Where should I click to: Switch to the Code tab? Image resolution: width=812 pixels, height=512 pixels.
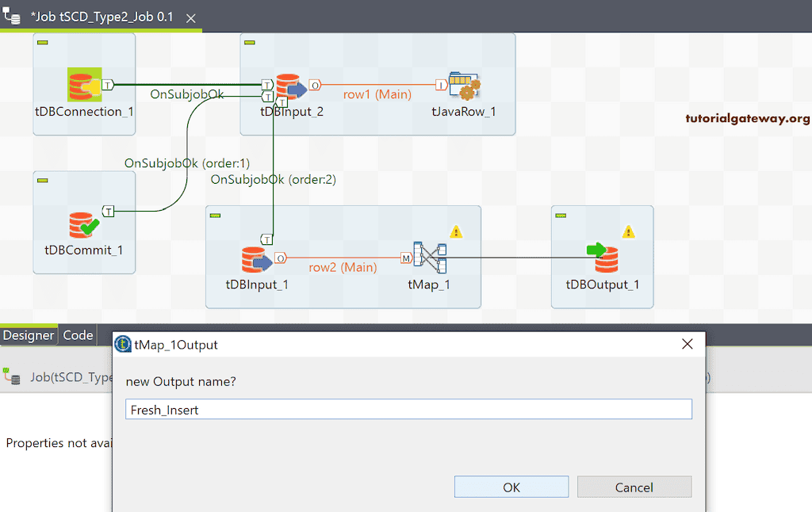[77, 334]
